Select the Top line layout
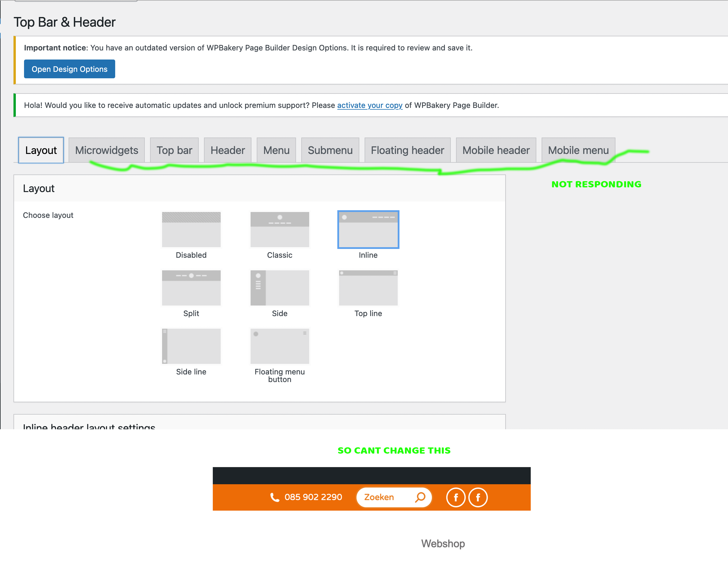This screenshot has width=728, height=587. pyautogui.click(x=368, y=288)
